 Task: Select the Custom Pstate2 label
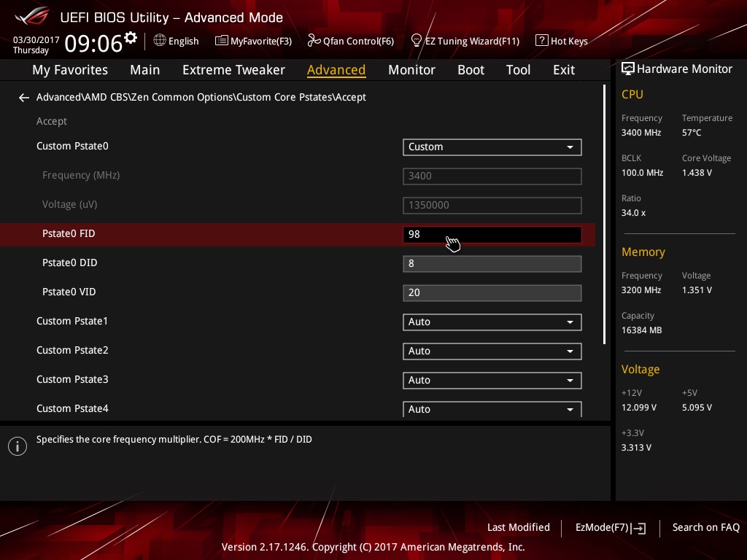coord(72,351)
